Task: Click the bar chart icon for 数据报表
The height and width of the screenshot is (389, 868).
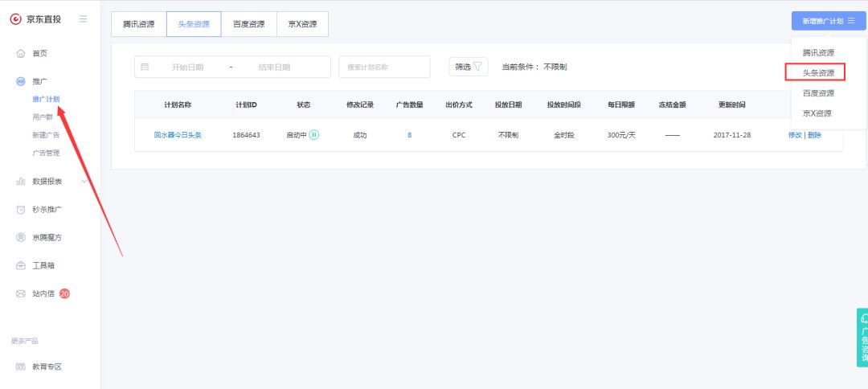Action: (x=20, y=181)
